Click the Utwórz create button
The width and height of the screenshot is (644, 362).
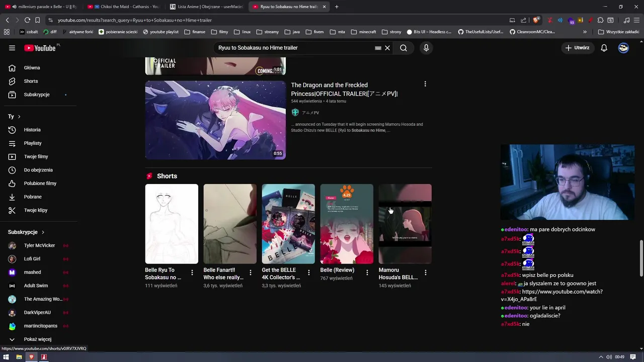pos(577,48)
